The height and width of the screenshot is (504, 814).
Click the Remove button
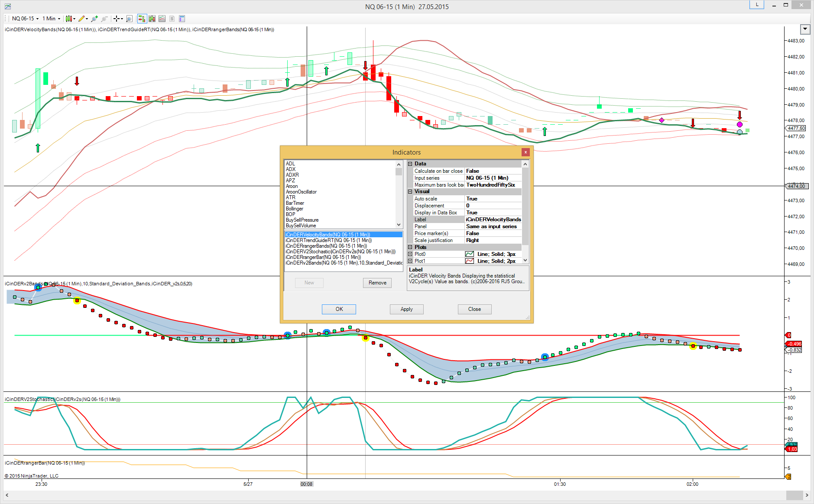coord(377,283)
